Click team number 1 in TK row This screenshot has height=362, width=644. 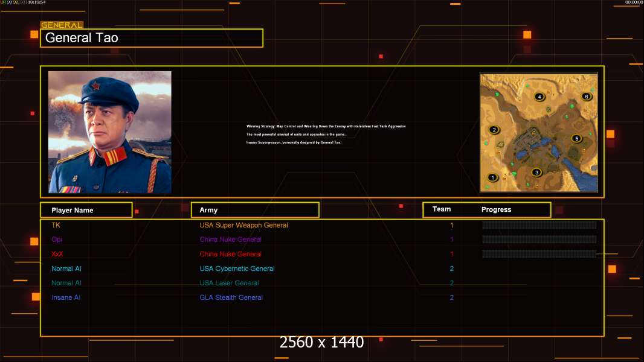tap(451, 225)
